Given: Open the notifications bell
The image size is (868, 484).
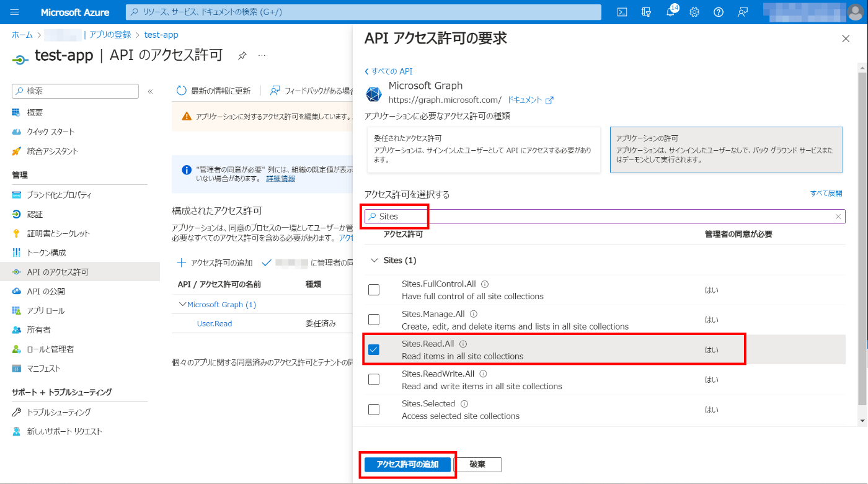Looking at the screenshot, I should pyautogui.click(x=671, y=12).
